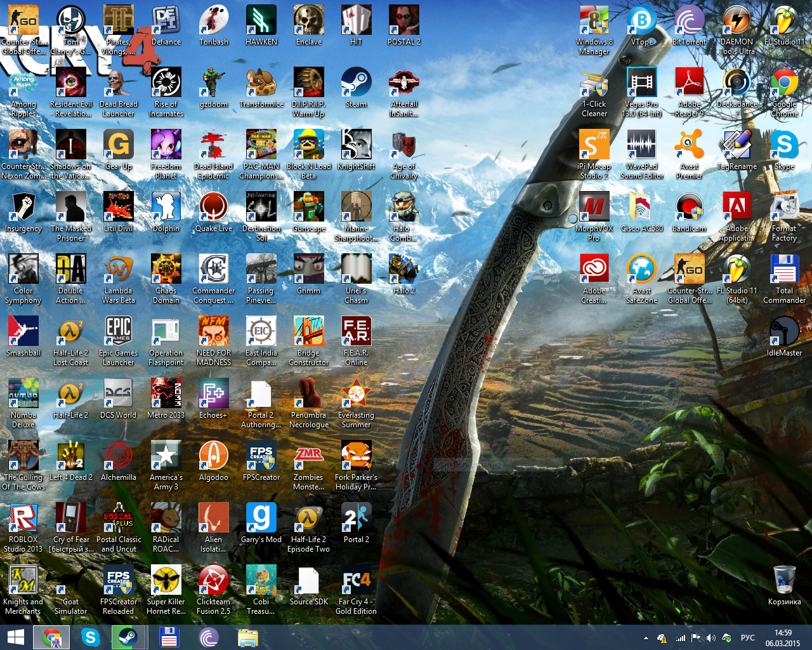Open the network status tray icon
The width and height of the screenshot is (812, 650).
pos(680,638)
